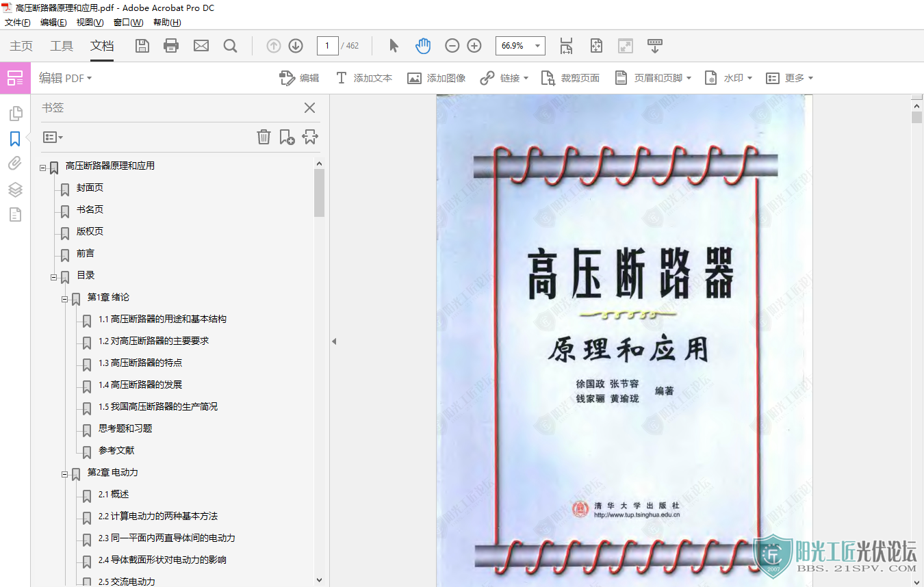
Task: Open the 视图(V) menu
Action: point(90,23)
